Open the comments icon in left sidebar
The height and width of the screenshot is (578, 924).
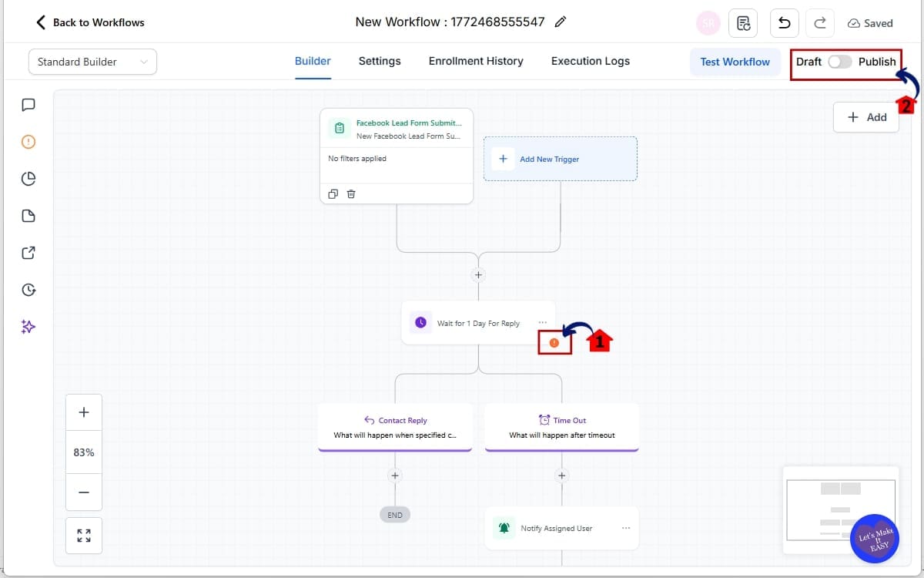point(28,105)
